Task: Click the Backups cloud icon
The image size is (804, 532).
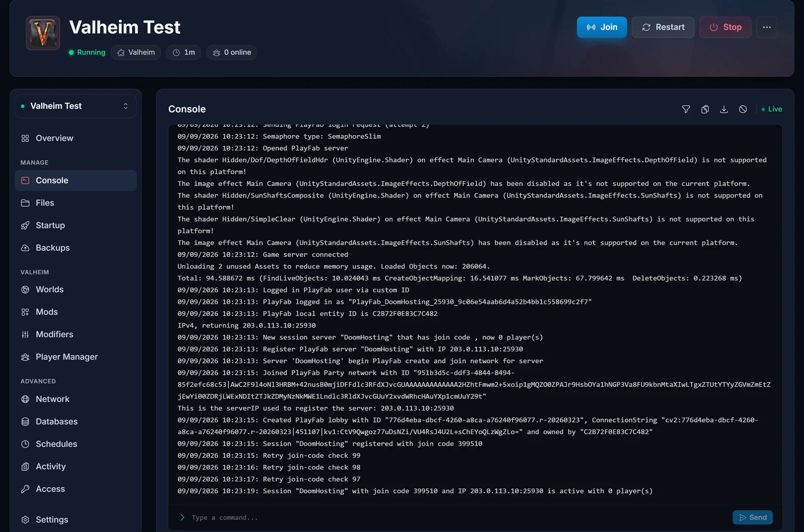Action: tap(25, 248)
